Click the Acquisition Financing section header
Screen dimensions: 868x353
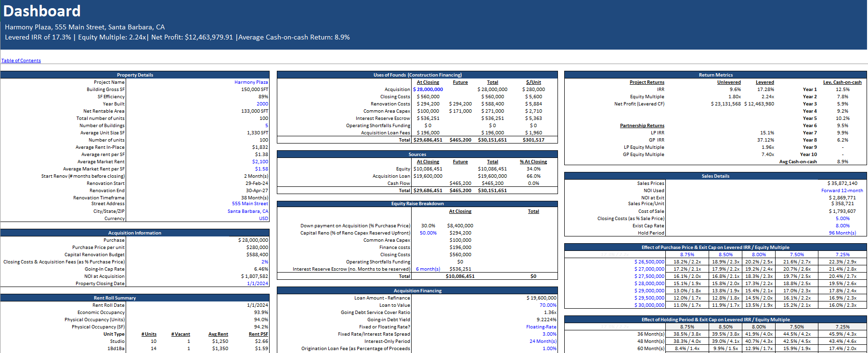(x=417, y=291)
